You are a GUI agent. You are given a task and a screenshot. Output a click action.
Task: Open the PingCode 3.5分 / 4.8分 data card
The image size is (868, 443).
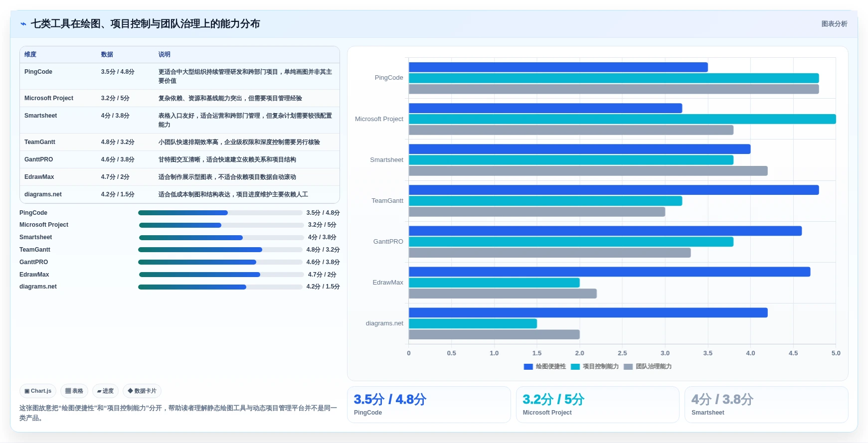429,405
